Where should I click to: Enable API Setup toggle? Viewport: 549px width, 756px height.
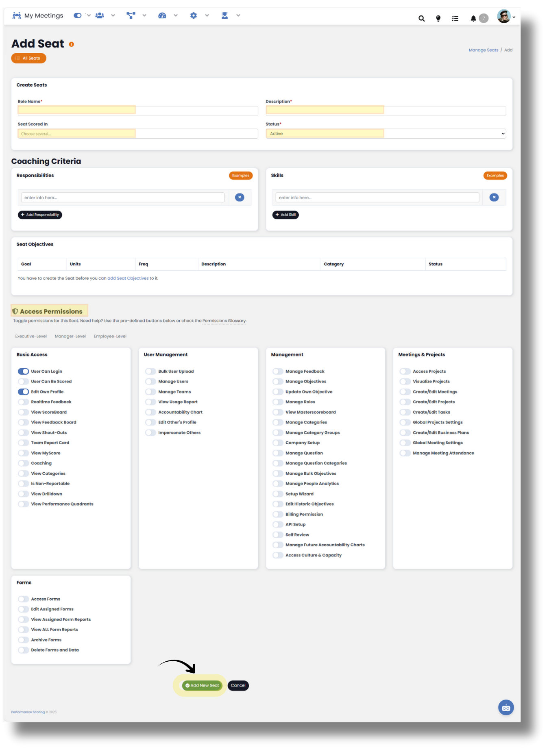[278, 525]
